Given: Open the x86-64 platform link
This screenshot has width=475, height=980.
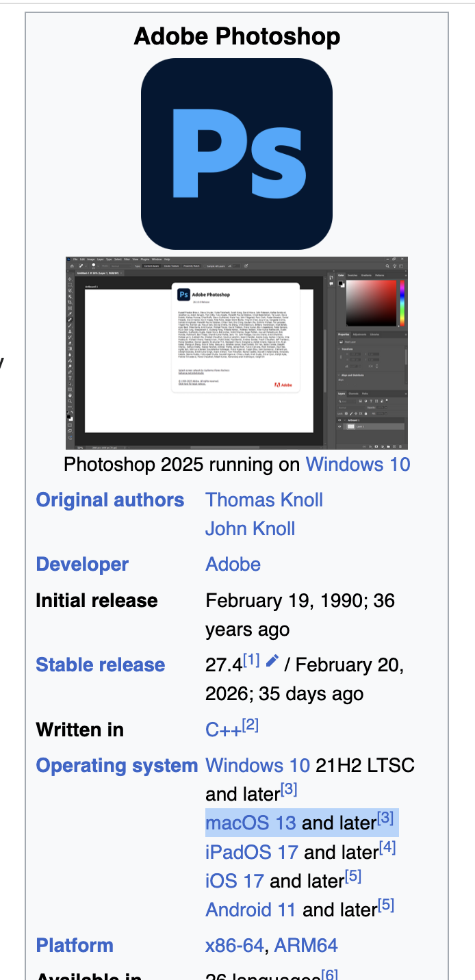Looking at the screenshot, I should point(235,945).
